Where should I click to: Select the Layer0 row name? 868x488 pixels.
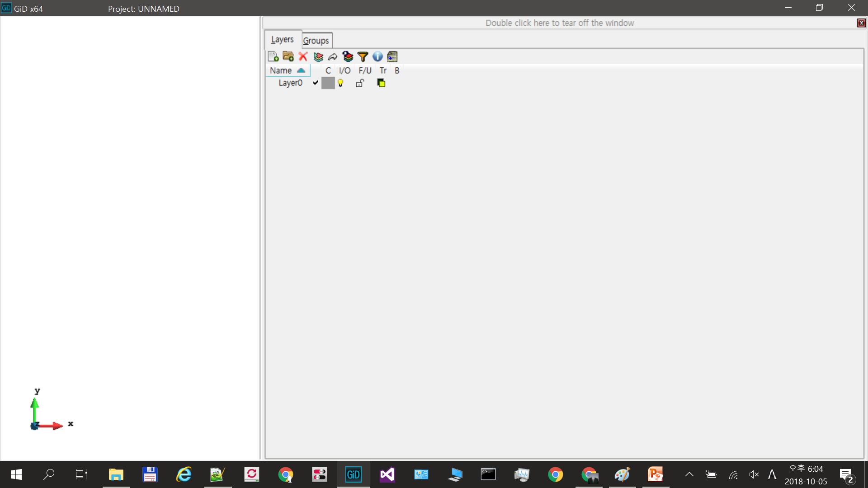tap(290, 83)
